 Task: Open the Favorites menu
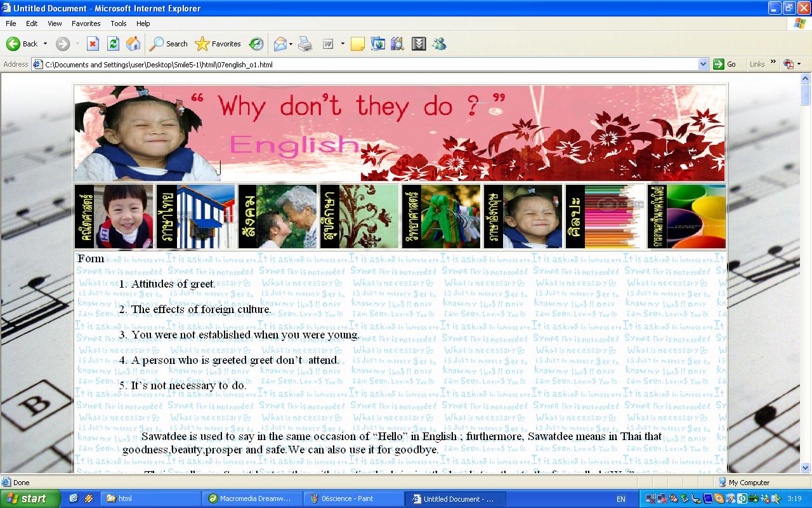[x=86, y=23]
